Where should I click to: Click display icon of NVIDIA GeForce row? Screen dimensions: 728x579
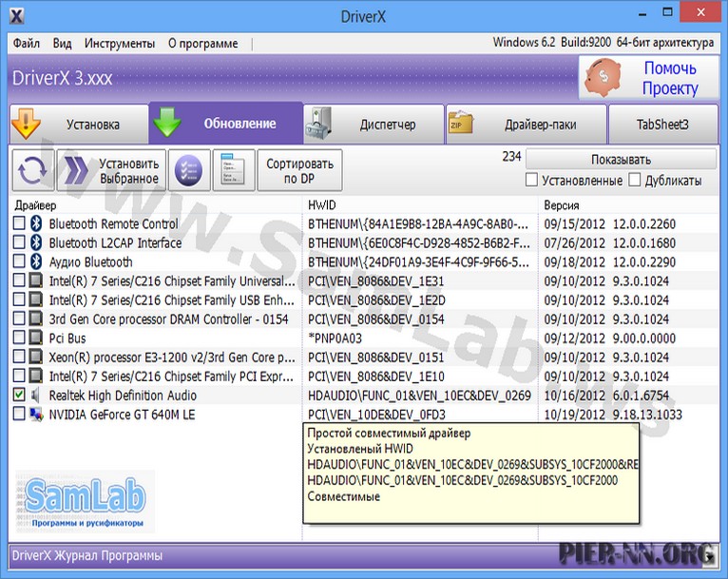[36, 415]
